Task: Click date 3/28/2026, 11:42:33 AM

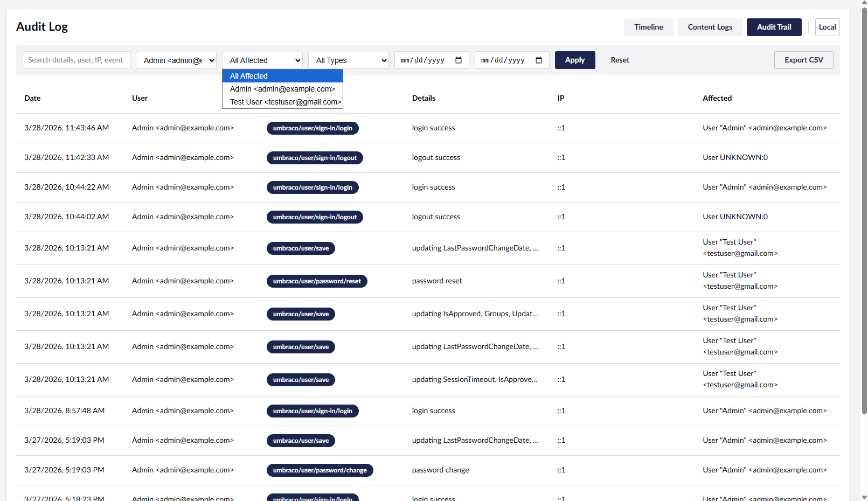Action: point(67,157)
